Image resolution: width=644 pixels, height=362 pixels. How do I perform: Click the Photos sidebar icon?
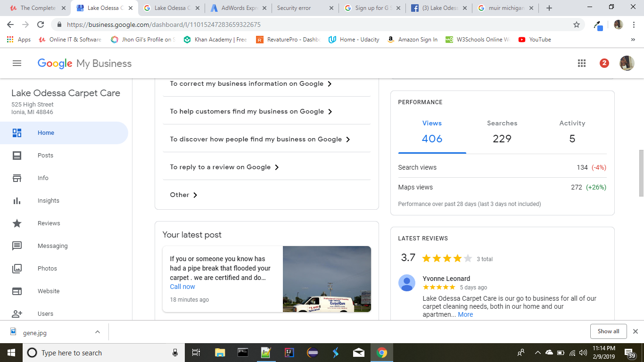tap(17, 269)
